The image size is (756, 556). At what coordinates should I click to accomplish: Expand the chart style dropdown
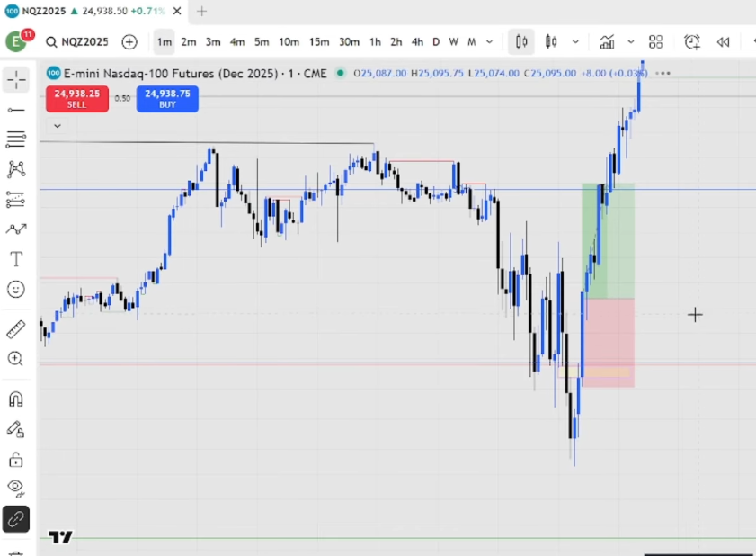[x=575, y=42]
